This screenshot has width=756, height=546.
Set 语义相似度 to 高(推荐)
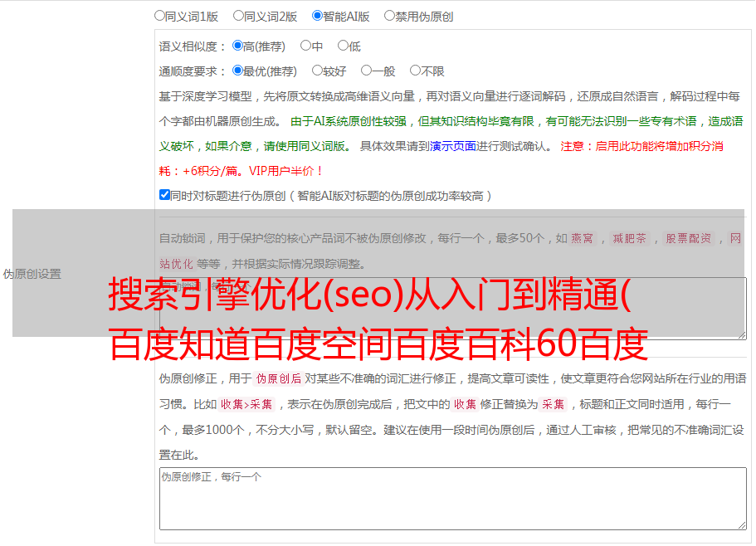237,46
